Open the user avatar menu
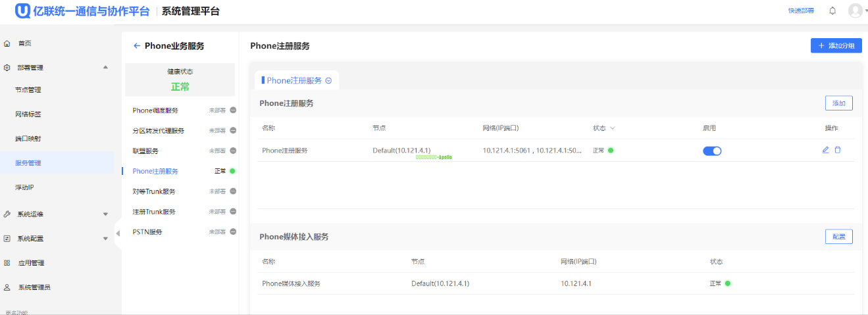Image resolution: width=868 pixels, height=315 pixels. pos(855,11)
